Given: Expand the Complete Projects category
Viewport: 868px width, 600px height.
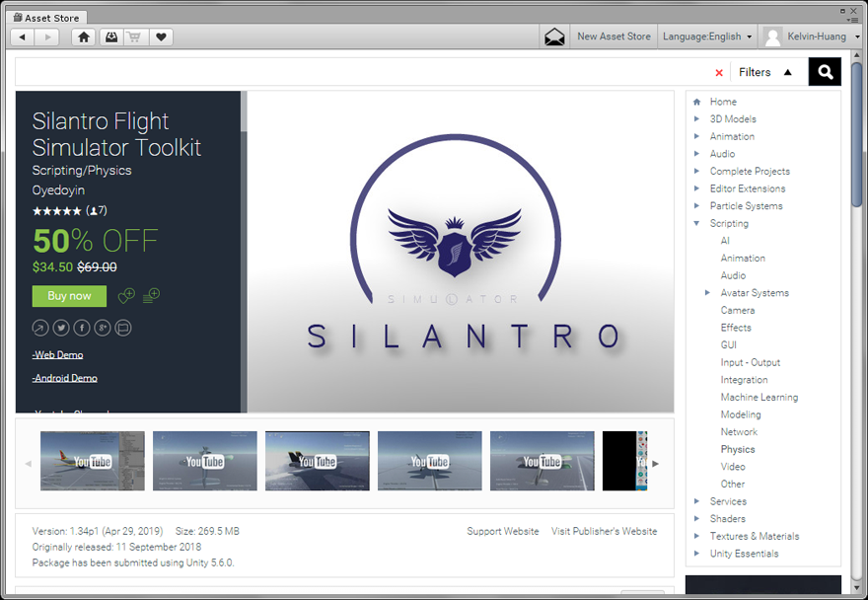Looking at the screenshot, I should point(696,171).
